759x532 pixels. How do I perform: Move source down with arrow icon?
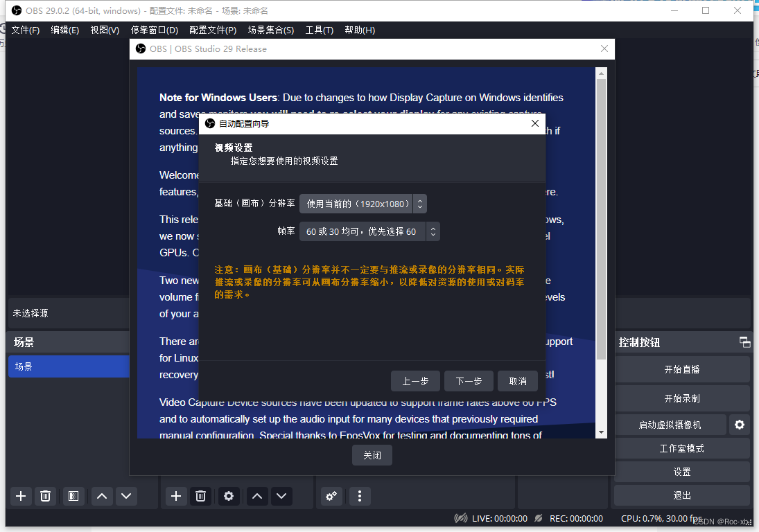point(281,496)
